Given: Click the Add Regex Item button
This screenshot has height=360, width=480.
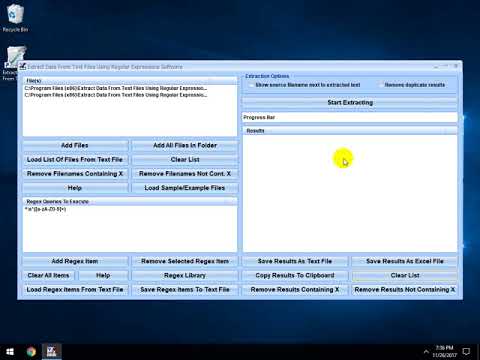Looking at the screenshot, I should tap(75, 261).
